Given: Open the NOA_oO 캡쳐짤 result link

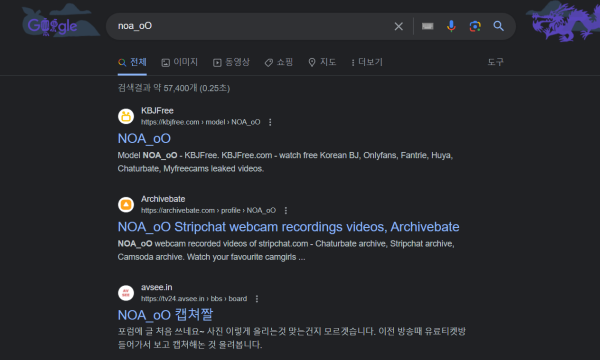Looking at the screenshot, I should pos(165,315).
